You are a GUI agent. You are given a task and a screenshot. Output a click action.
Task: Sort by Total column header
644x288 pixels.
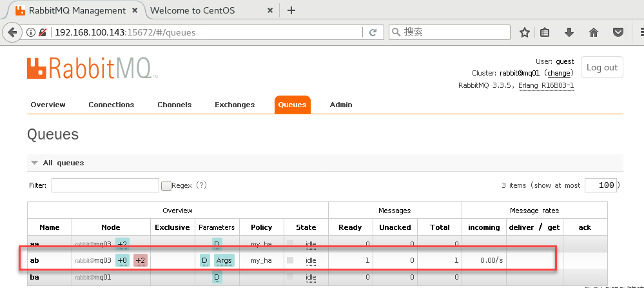coord(440,227)
